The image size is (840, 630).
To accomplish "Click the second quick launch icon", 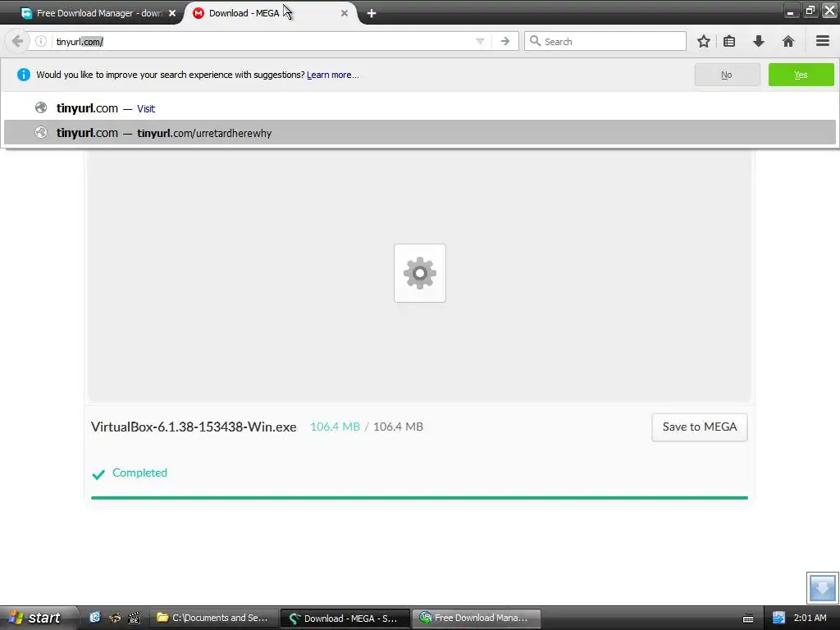I will coord(115,618).
